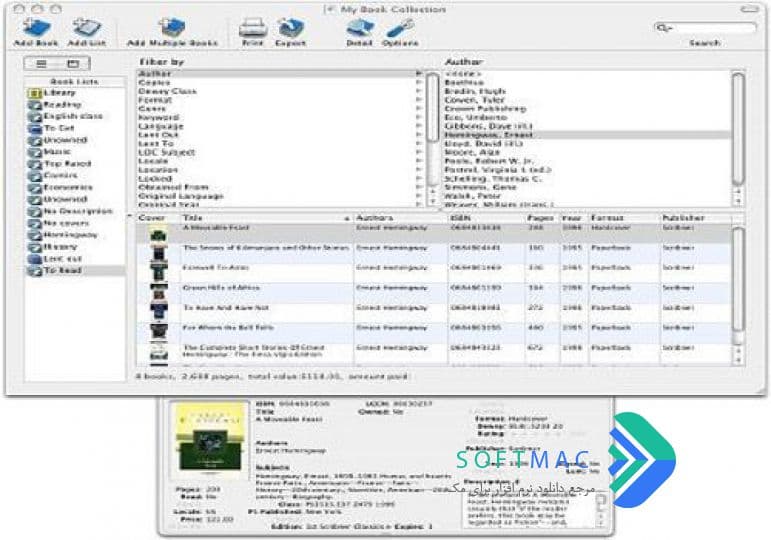Select <none> in the Author list
Viewport: 771px width, 540px height.
[x=587, y=74]
